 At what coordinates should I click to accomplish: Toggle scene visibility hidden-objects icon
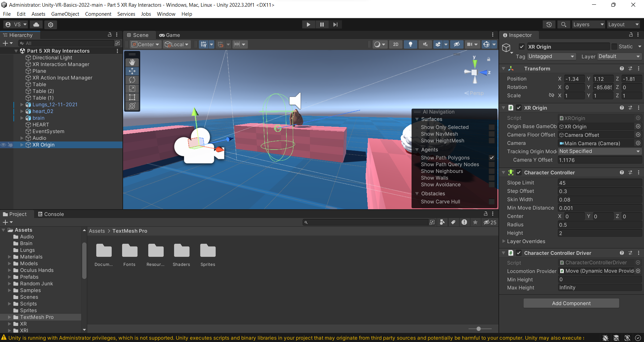pos(457,44)
